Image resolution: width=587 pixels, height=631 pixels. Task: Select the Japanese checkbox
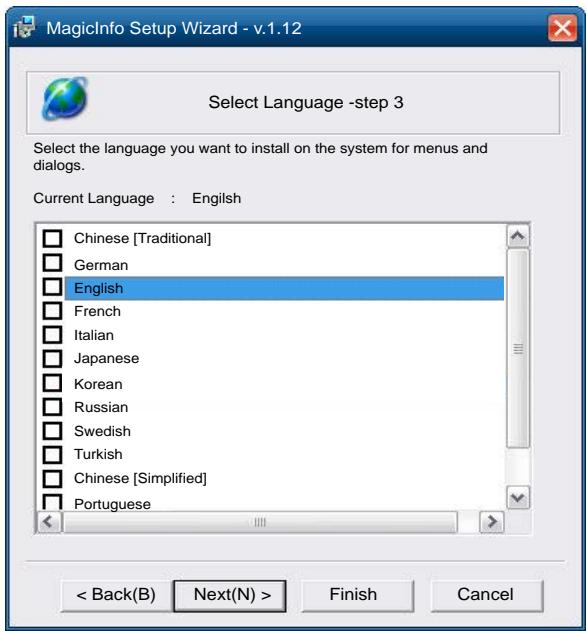pos(52,358)
